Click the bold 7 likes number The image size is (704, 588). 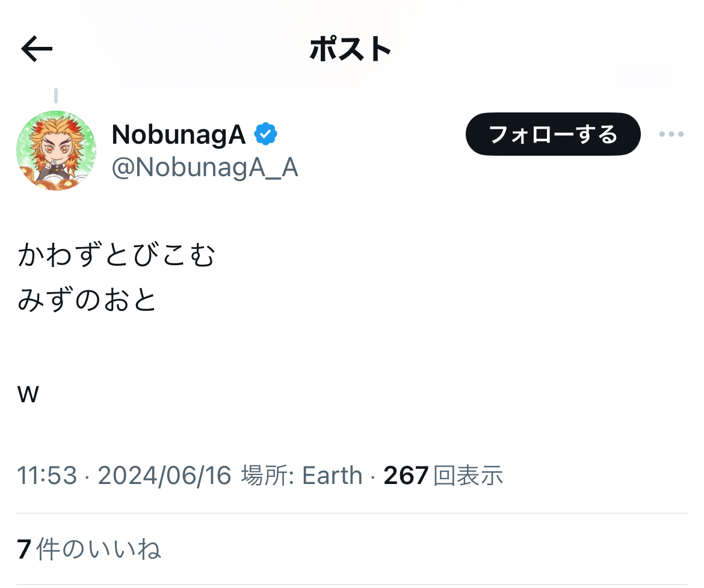(24, 549)
